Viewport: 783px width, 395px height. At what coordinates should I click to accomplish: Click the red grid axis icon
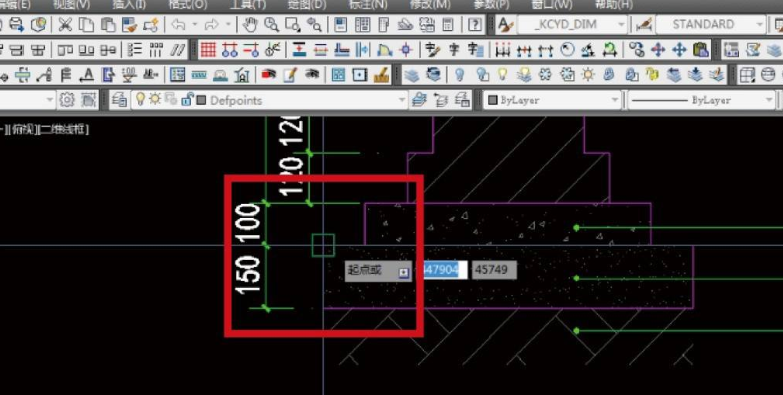(x=208, y=49)
